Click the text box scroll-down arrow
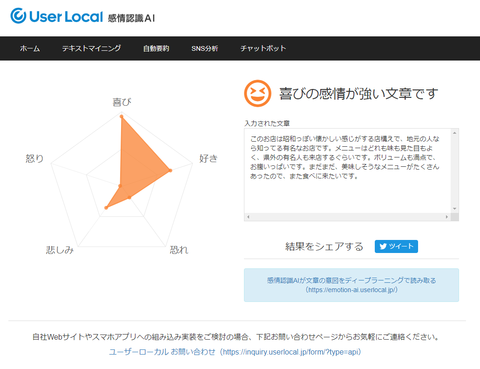Viewport: 480px width, 369px height. 455,209
